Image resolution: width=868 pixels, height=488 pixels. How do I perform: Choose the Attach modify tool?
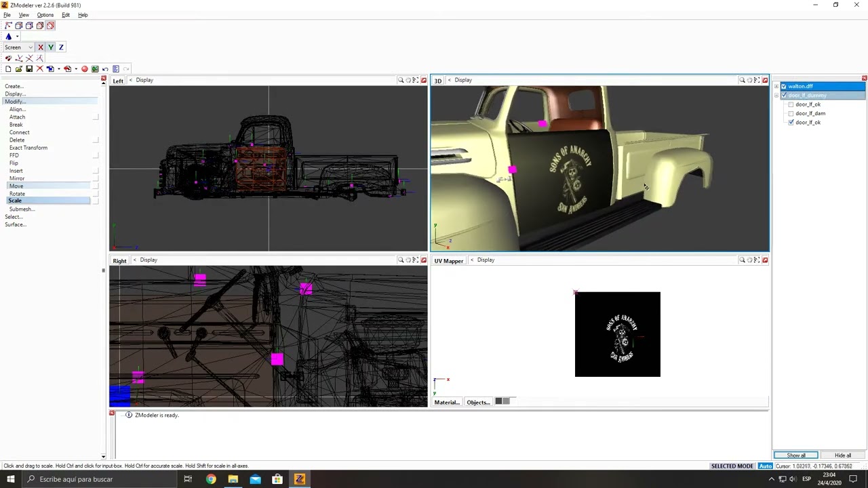point(17,117)
